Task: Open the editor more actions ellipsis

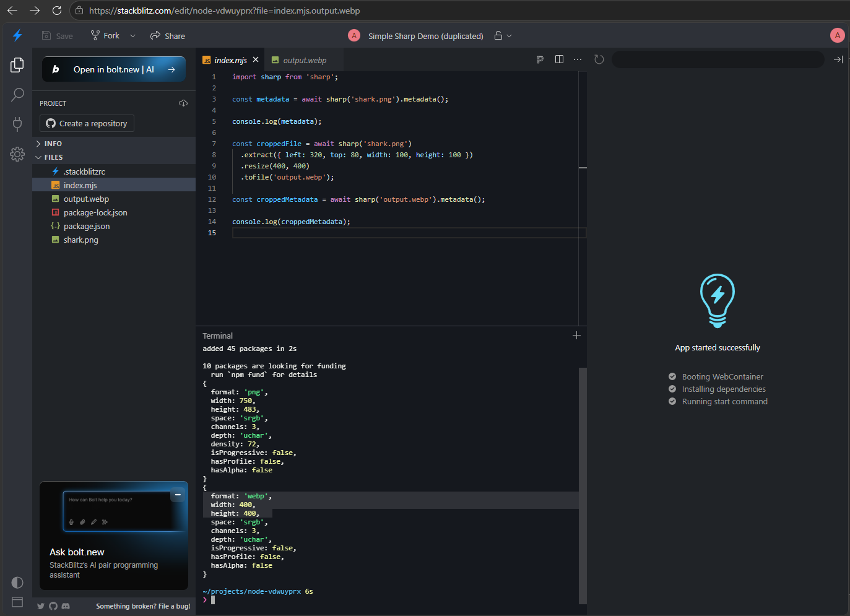Action: click(578, 59)
